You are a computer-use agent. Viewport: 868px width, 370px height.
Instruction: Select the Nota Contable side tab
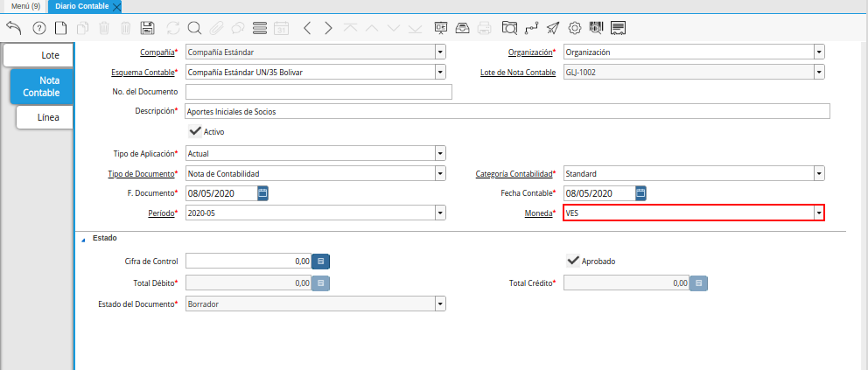[x=41, y=87]
